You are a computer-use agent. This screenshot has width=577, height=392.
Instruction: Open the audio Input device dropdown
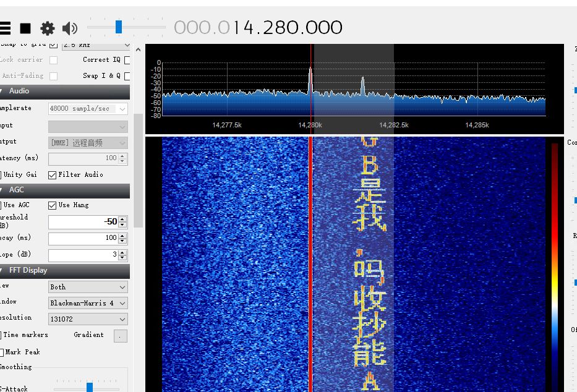(88, 127)
